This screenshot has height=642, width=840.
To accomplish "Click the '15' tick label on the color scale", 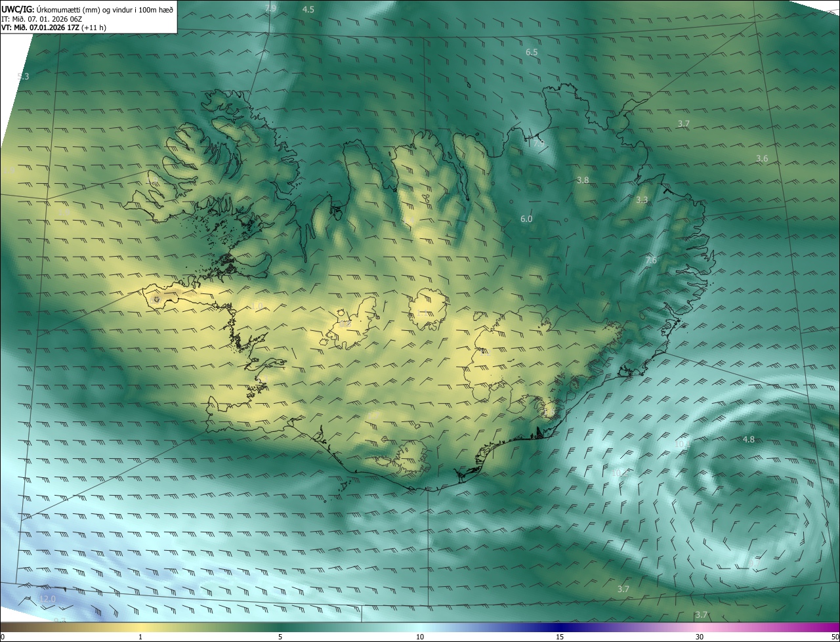I will point(560,637).
